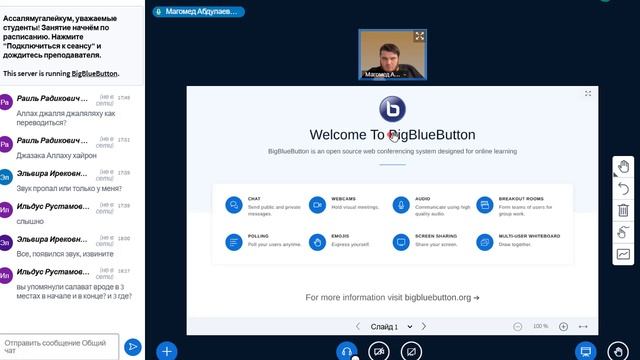This screenshot has height=360, width=640.
Task: Click the raise hand button
Action: 618,351
